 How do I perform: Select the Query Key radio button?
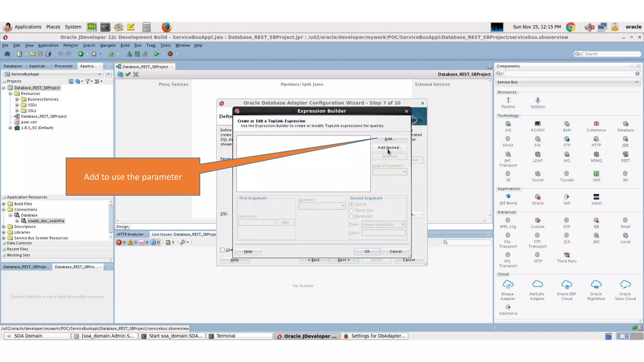352,210
